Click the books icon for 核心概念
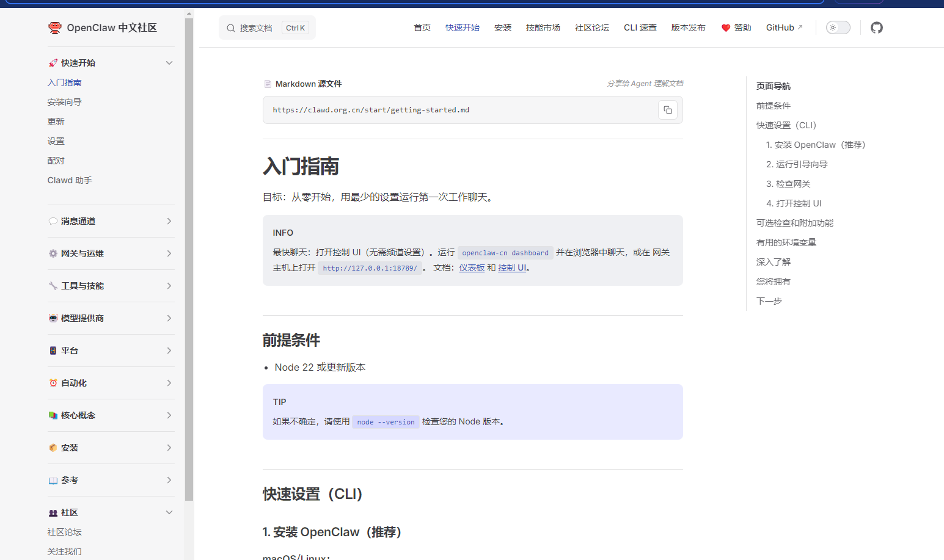 (x=53, y=415)
